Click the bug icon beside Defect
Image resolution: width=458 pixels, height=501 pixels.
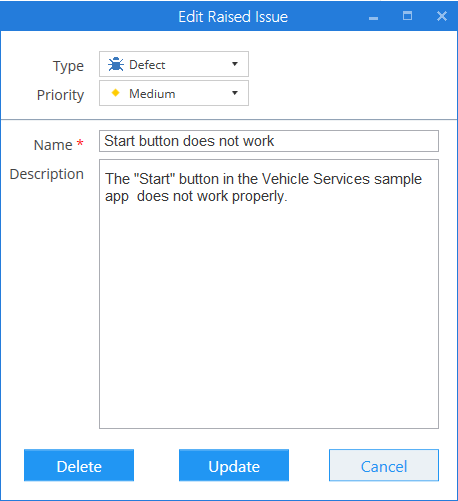116,64
